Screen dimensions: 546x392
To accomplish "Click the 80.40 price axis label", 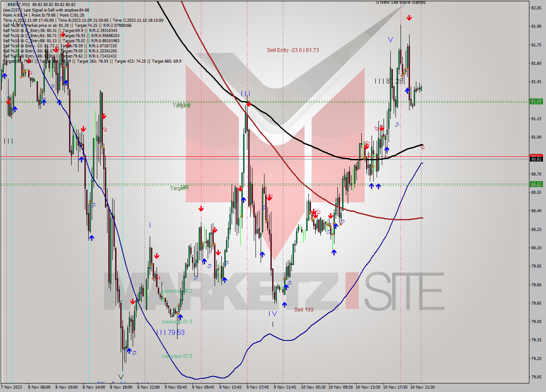I will coord(536,210).
